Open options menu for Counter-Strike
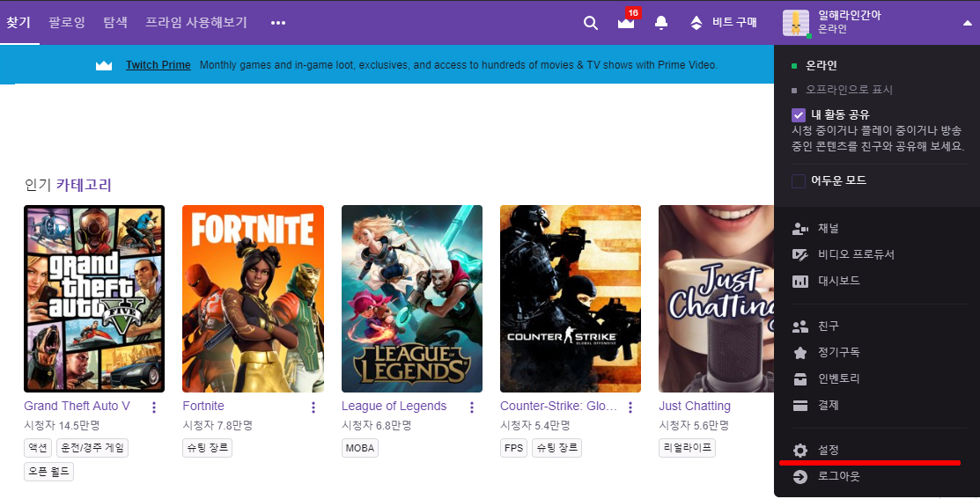 coord(630,407)
